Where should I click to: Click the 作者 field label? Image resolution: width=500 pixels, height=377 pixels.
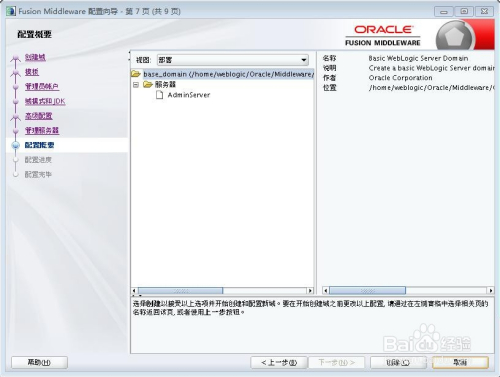point(329,78)
